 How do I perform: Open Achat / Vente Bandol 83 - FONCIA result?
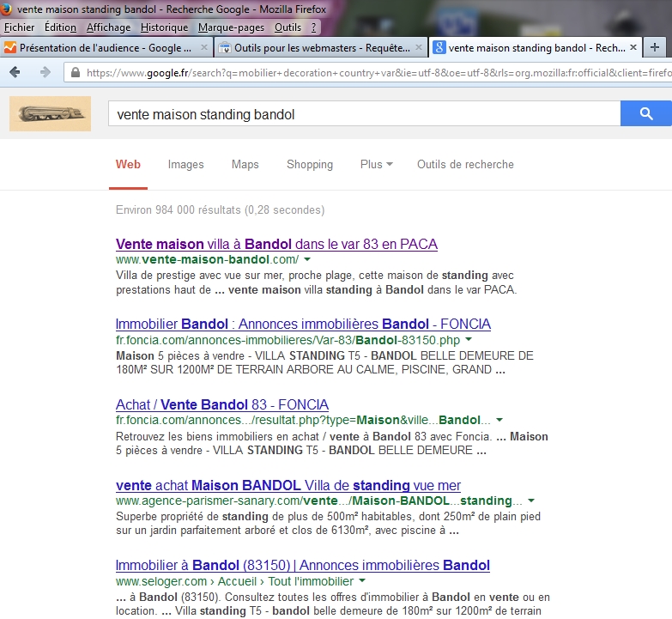[x=222, y=404]
